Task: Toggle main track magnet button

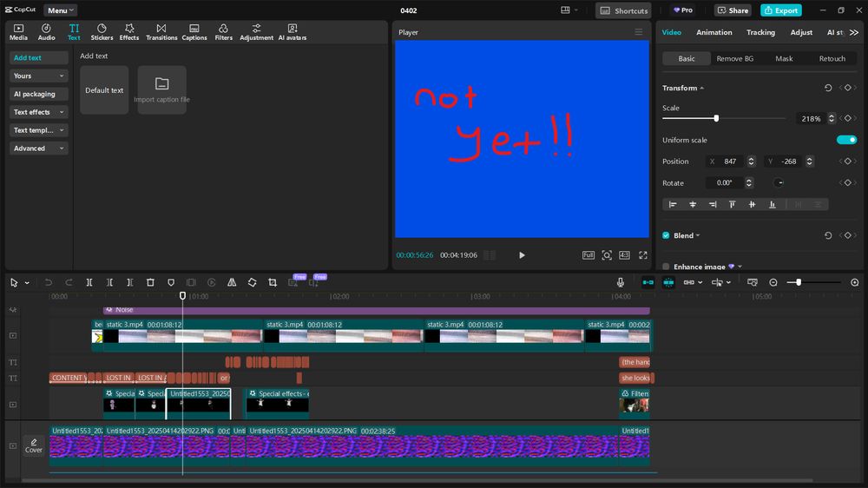Action: pyautogui.click(x=648, y=282)
